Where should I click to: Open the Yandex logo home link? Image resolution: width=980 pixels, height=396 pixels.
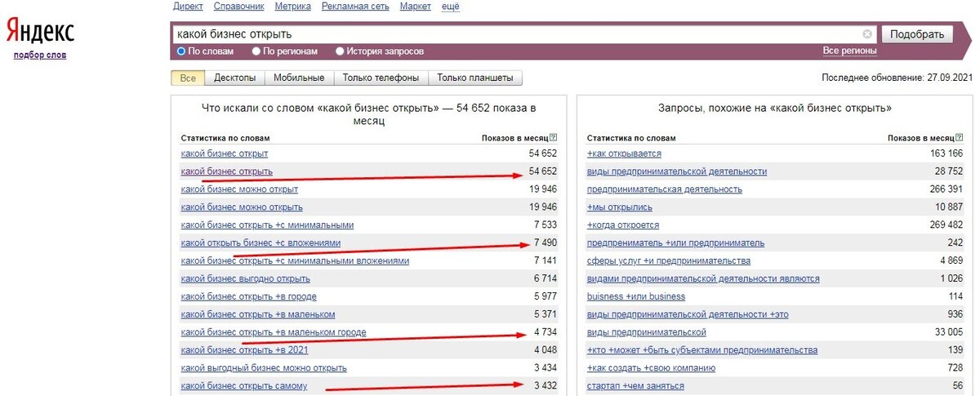(40, 33)
